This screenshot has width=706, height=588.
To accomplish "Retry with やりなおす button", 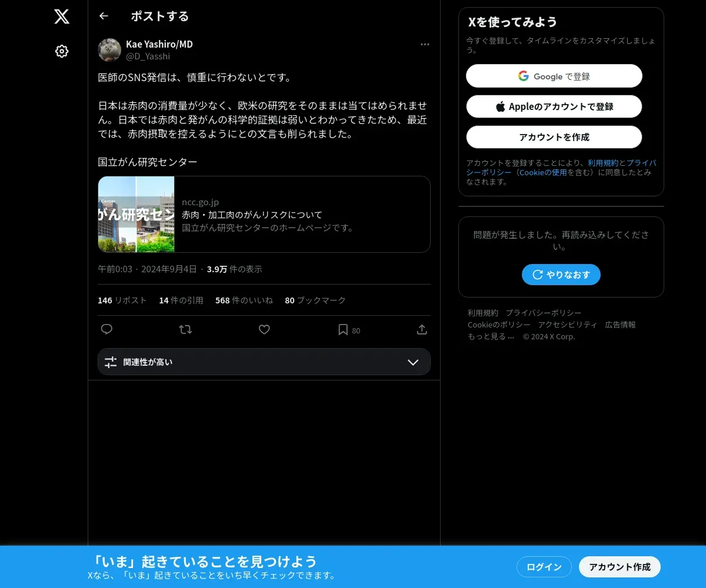I will 561,275.
